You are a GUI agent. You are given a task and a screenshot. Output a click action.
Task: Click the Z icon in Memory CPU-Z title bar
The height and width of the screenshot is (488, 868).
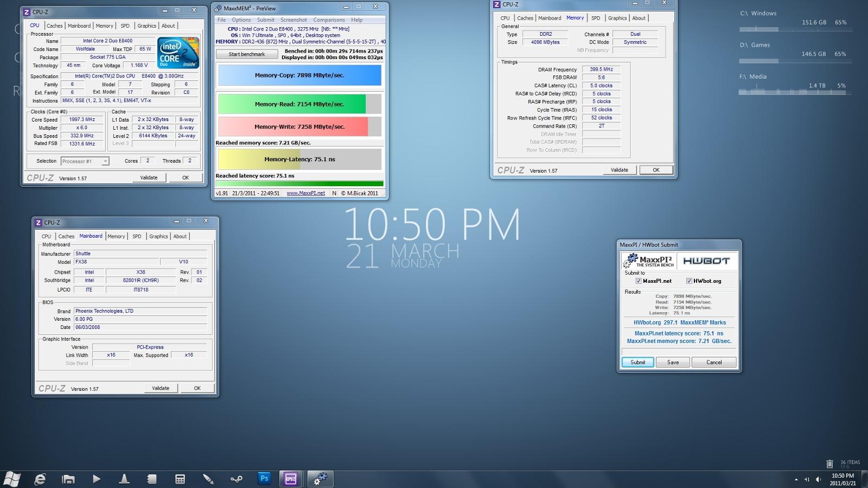[x=497, y=4]
